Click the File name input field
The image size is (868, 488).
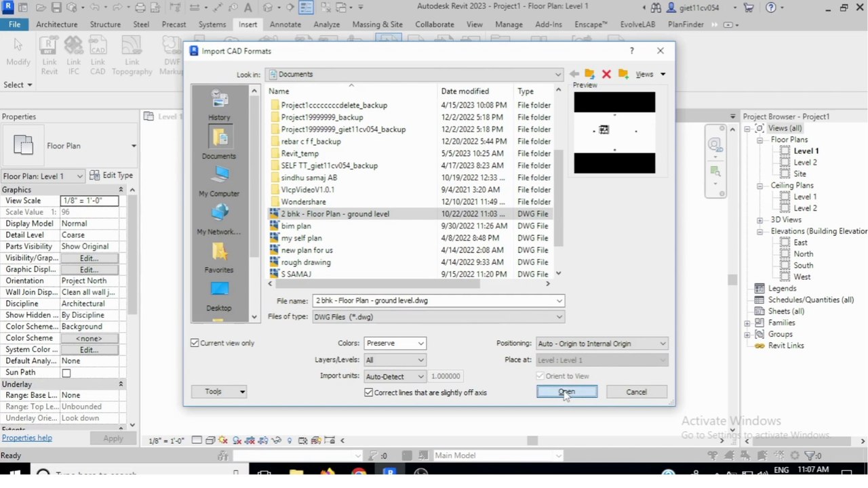438,300
